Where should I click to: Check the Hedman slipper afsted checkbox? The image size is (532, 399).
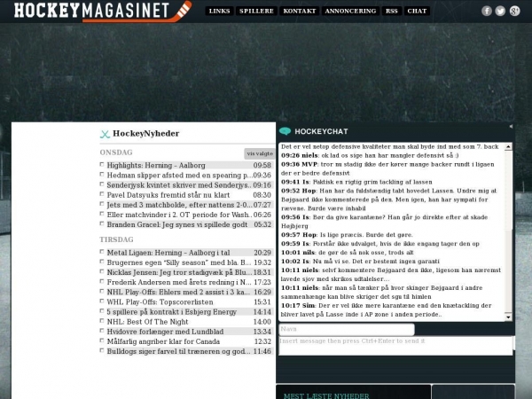coord(102,175)
